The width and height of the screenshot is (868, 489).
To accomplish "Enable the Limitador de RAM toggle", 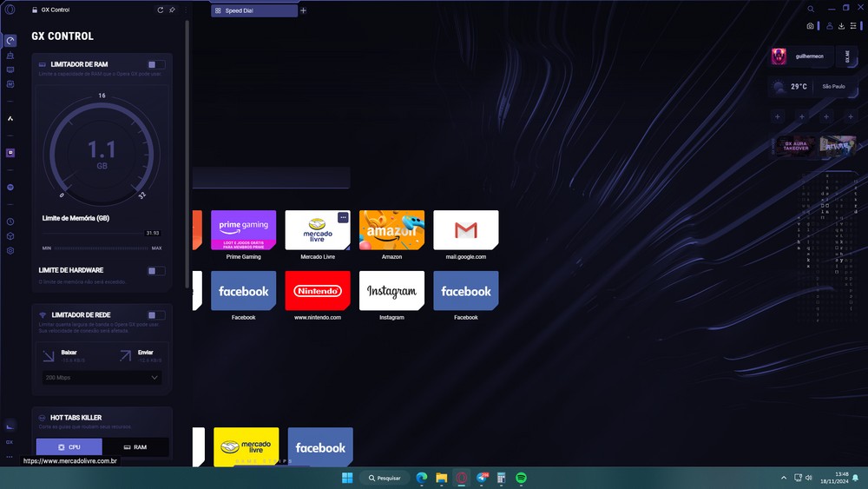I will pyautogui.click(x=155, y=64).
